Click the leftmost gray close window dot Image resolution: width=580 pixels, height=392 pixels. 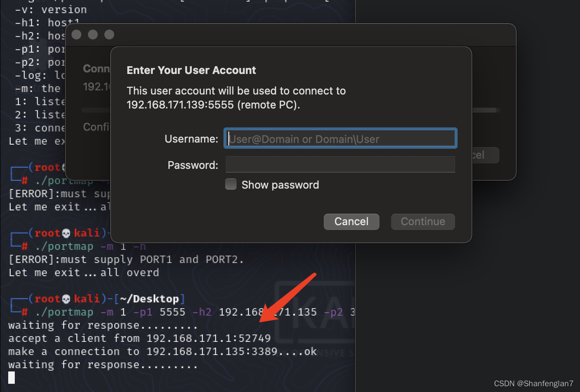pos(76,35)
